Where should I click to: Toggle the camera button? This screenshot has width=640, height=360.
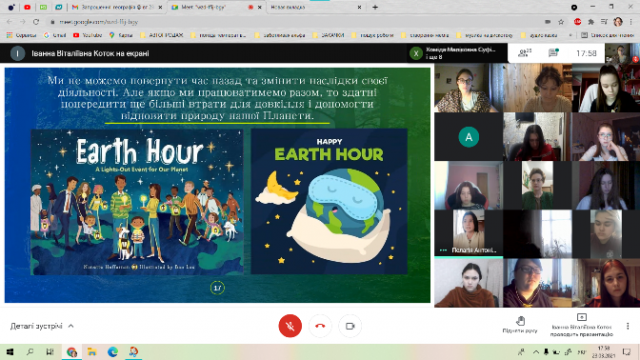tap(350, 326)
